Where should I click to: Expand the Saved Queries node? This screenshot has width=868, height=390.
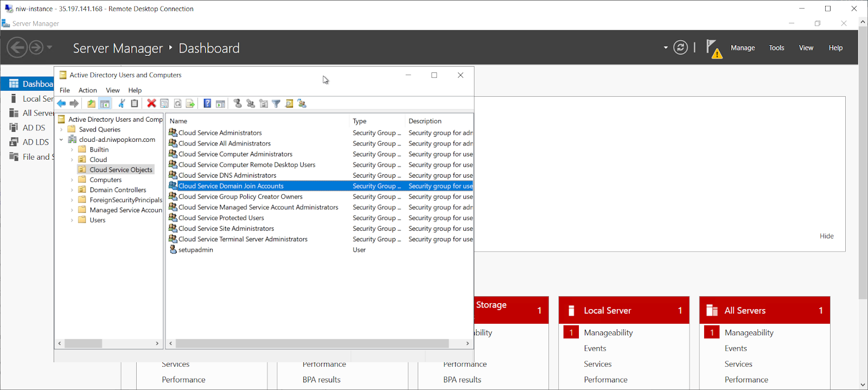click(x=61, y=129)
